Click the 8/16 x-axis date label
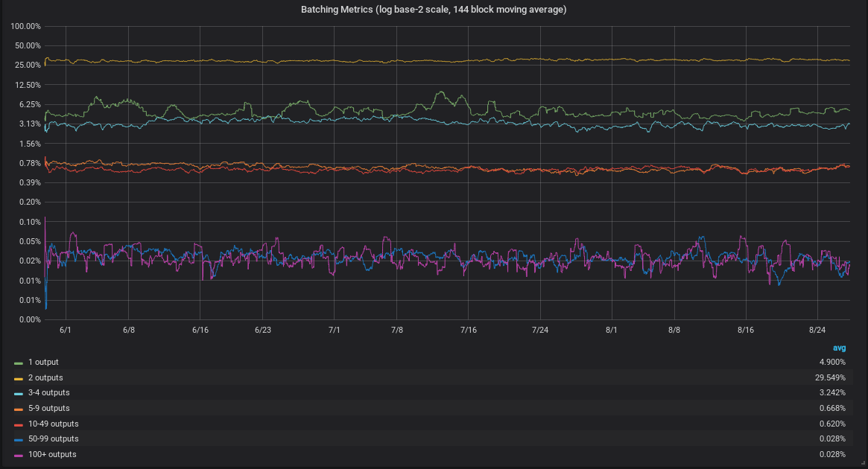This screenshot has width=868, height=469. point(746,330)
